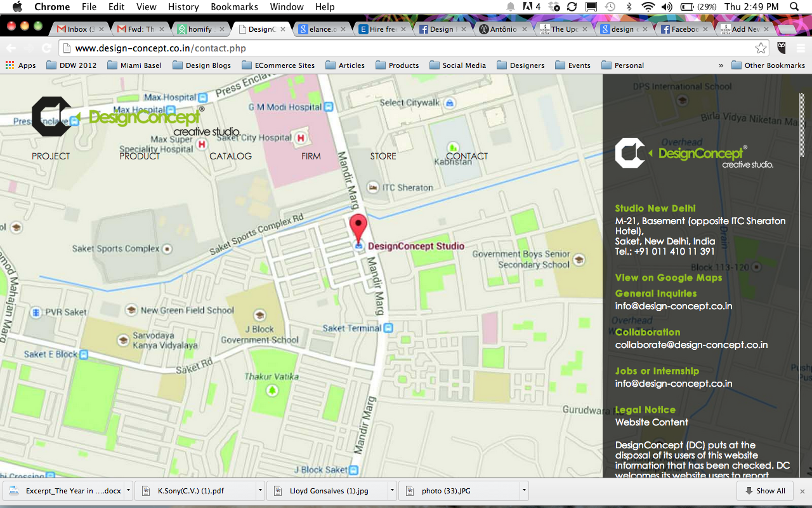Click the browser back arrow
Screen dimensions: 812x508
[x=11, y=48]
